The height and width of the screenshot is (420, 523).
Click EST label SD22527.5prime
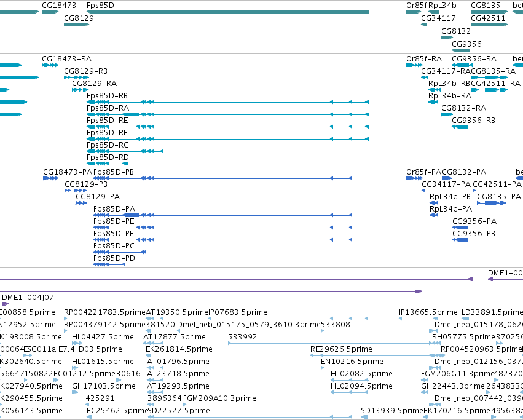click(179, 411)
